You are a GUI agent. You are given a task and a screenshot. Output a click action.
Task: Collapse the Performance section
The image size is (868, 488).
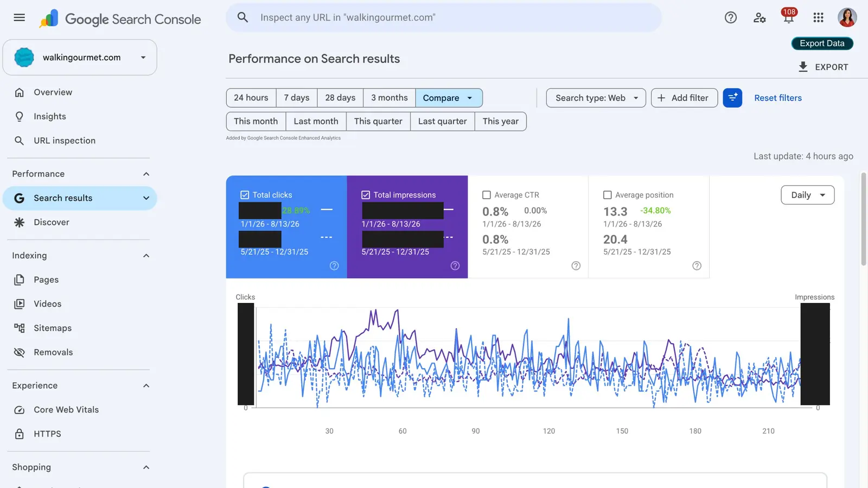146,174
